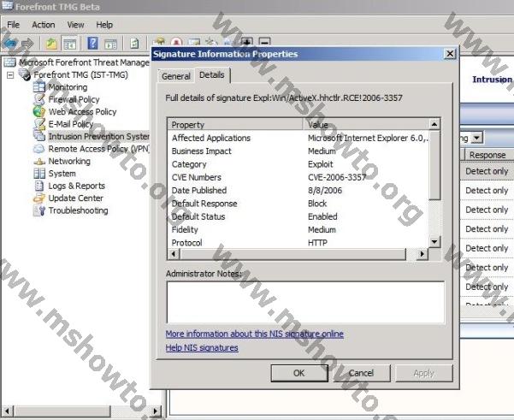Click inside the Administrator Notes text box
The width and height of the screenshot is (514, 420).
coord(305,302)
